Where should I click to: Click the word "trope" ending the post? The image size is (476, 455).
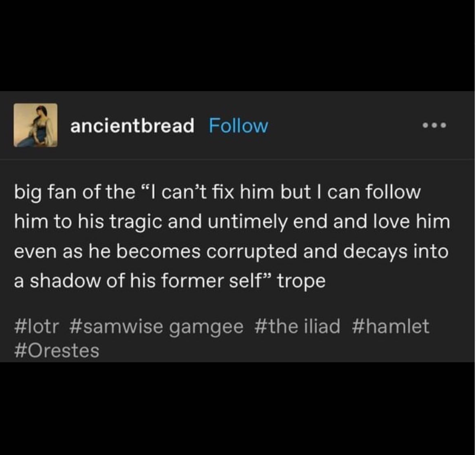[x=302, y=281]
